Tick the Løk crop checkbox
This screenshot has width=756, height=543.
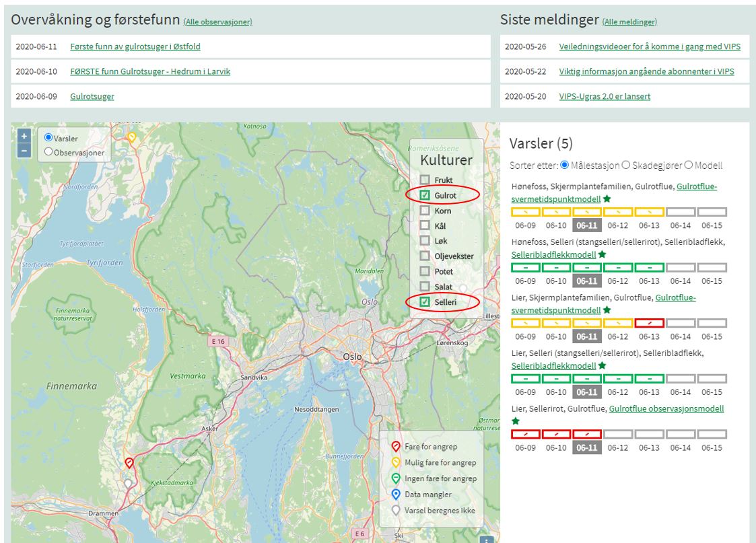tap(425, 241)
